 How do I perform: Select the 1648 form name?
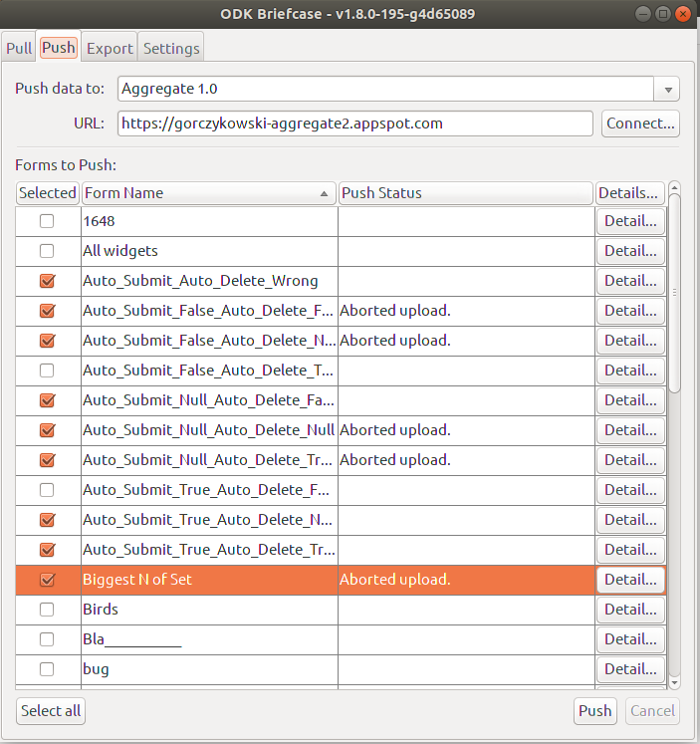pos(99,221)
